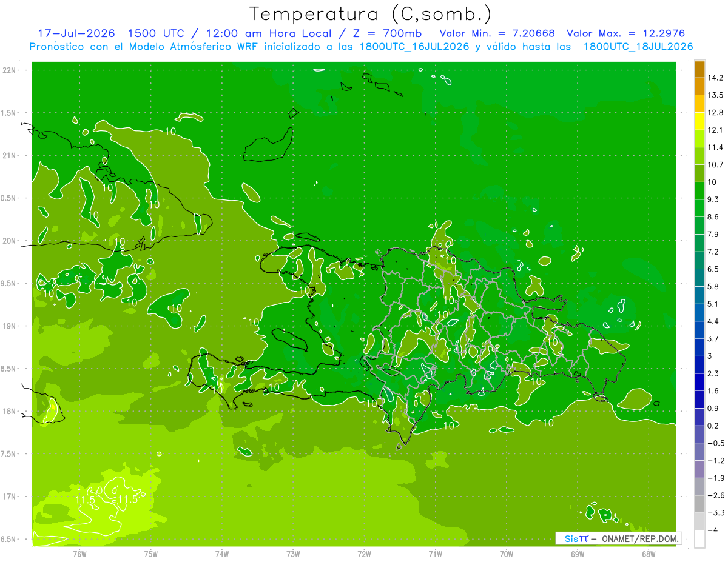The height and width of the screenshot is (562, 728).
Task: Select the purple swatch between -1.9 and -1.2
Action: tap(699, 469)
